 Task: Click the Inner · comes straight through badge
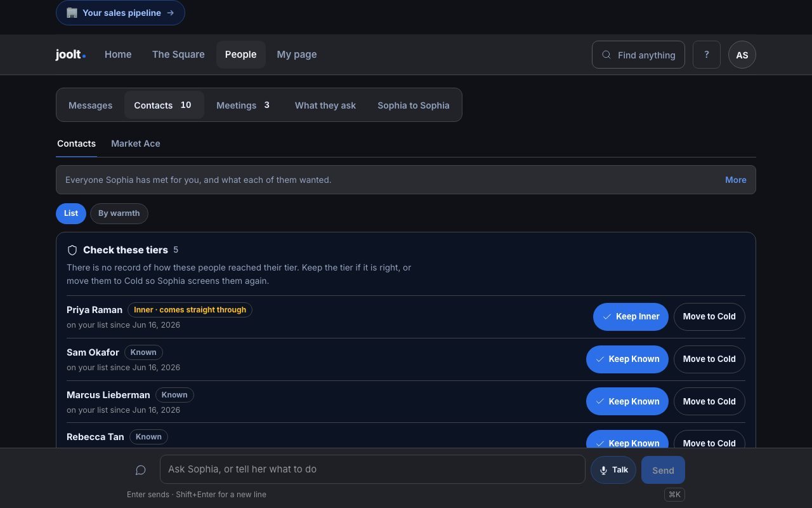point(190,310)
